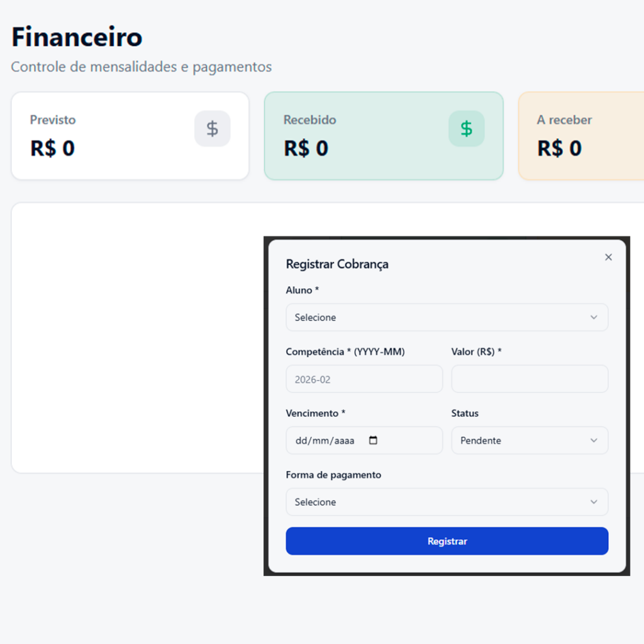The width and height of the screenshot is (644, 644).
Task: Close the Registrar Cobrança dialog
Action: click(608, 257)
